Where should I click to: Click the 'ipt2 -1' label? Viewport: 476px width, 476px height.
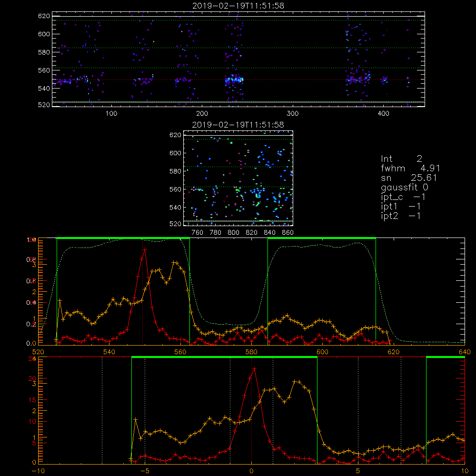coord(401,216)
